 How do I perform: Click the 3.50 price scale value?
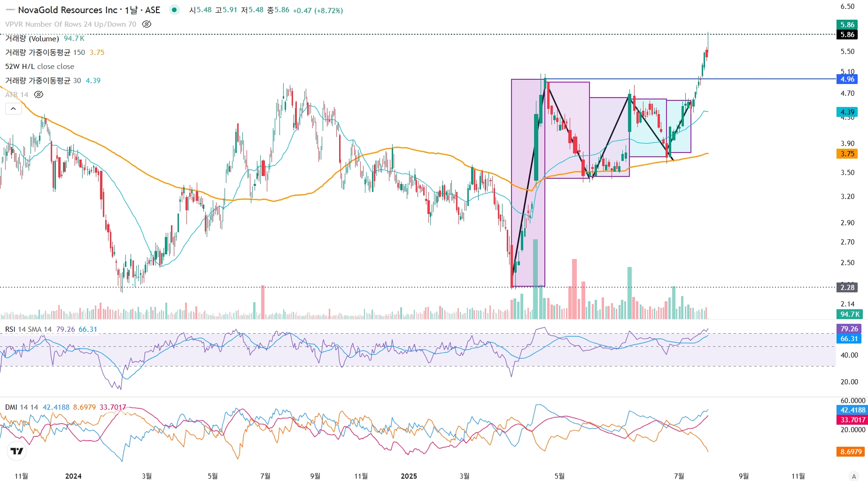click(x=847, y=172)
